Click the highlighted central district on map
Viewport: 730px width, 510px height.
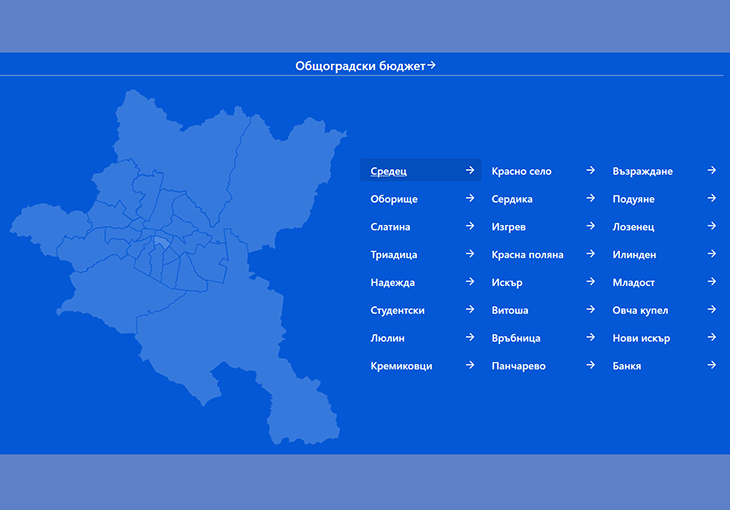160,243
